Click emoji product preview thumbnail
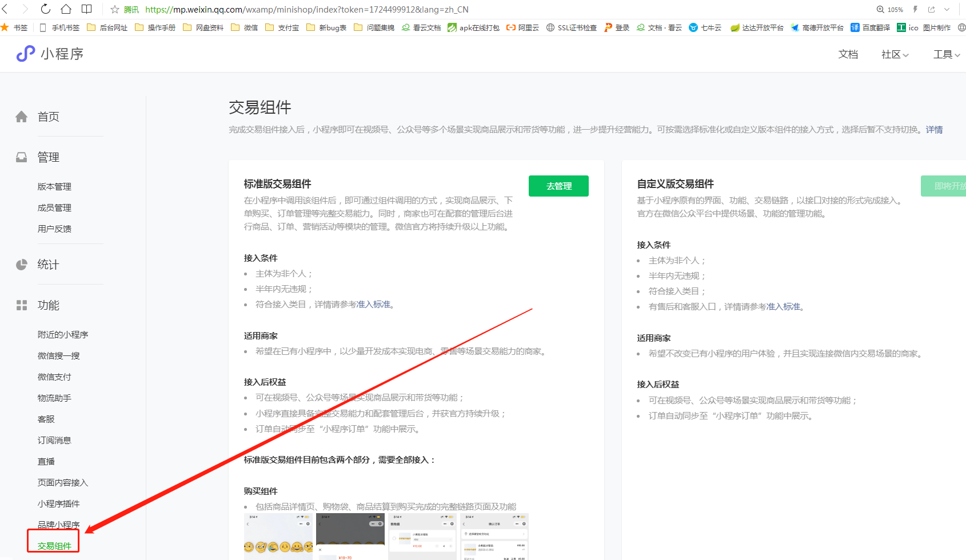The height and width of the screenshot is (560, 966). tap(278, 537)
